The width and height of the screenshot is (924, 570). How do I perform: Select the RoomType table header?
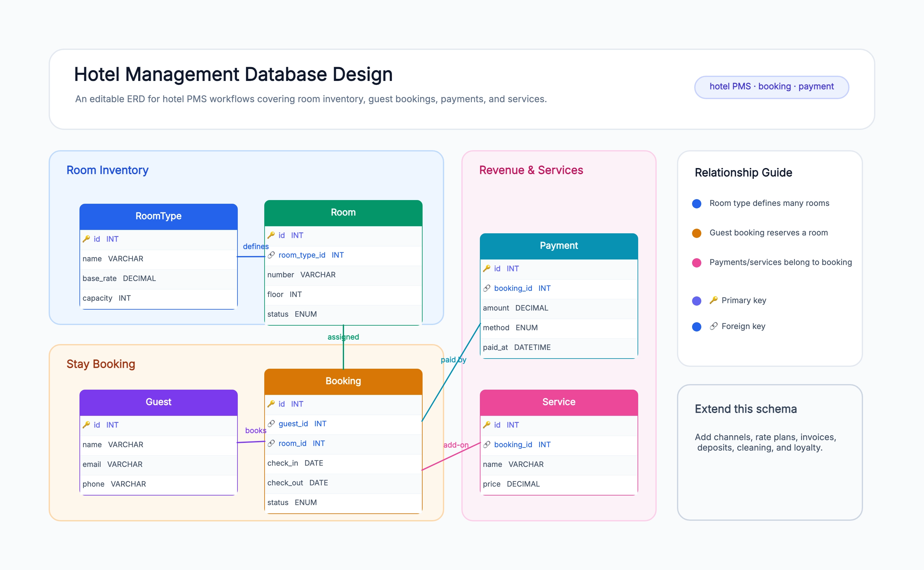click(158, 216)
